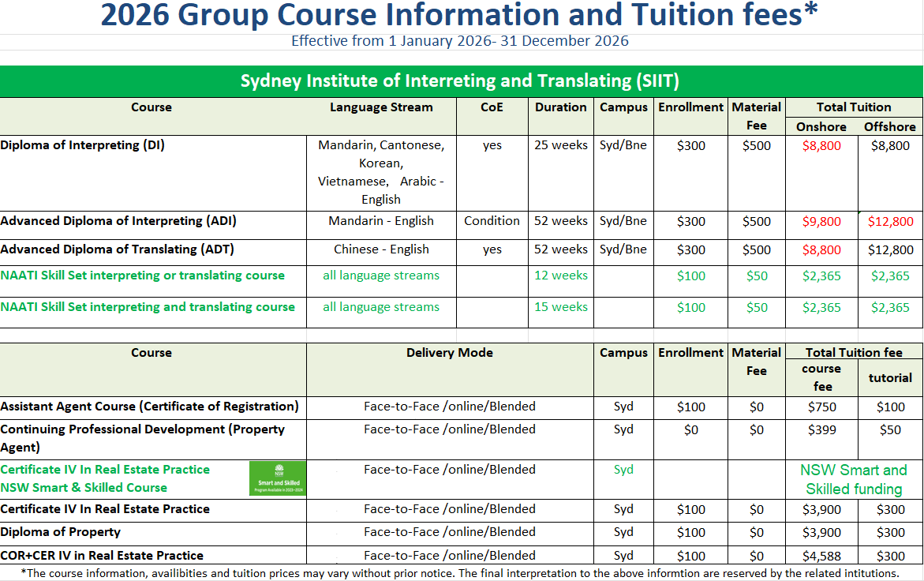Select the Total Tuition header cell
This screenshot has width=924, height=581.
coord(854,107)
